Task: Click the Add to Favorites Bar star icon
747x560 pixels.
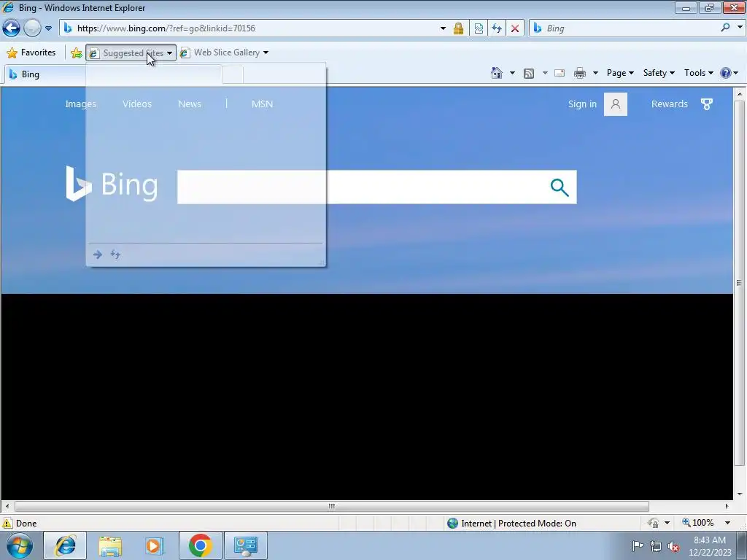Action: coord(76,52)
